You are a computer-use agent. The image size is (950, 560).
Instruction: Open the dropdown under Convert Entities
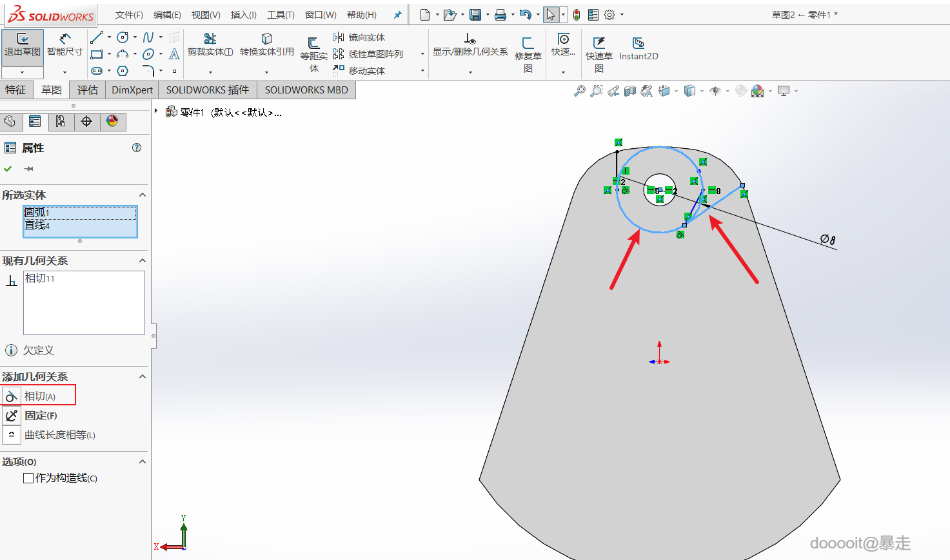[x=267, y=72]
